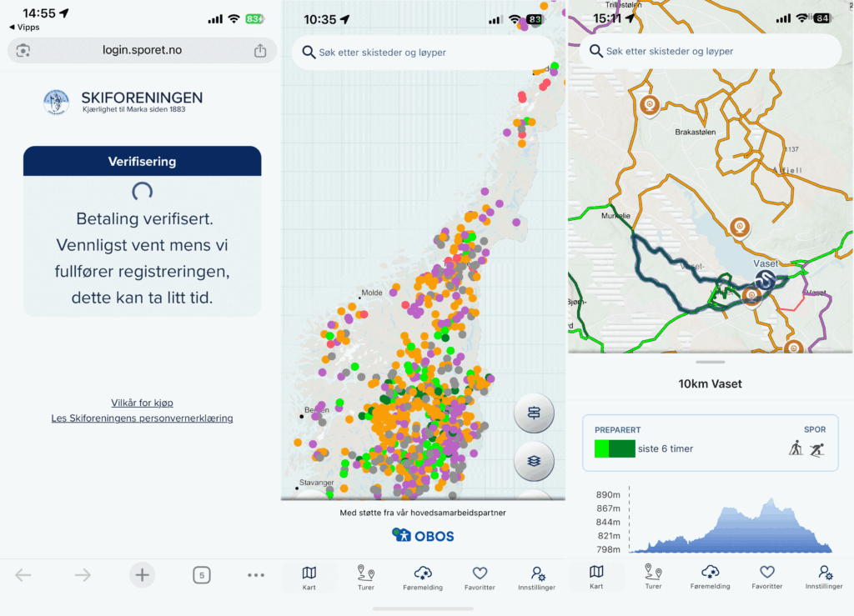
Task: Open Les Skiforeningens personvernerklæring link
Action: click(x=142, y=418)
